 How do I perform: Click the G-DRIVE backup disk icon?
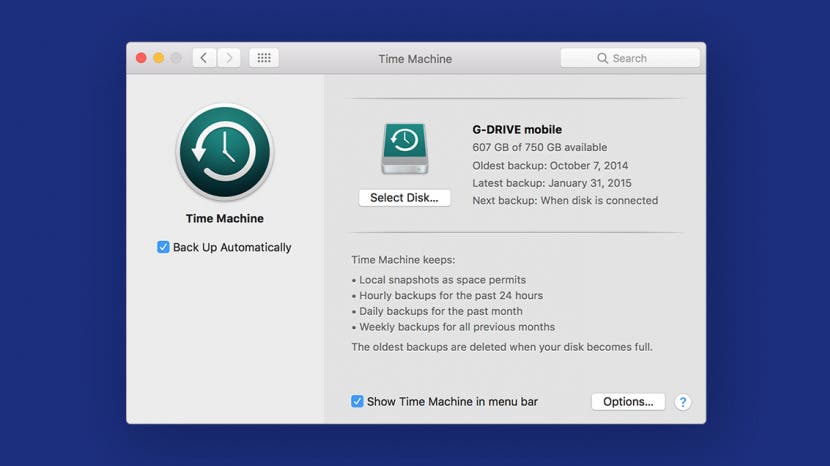coord(405,148)
